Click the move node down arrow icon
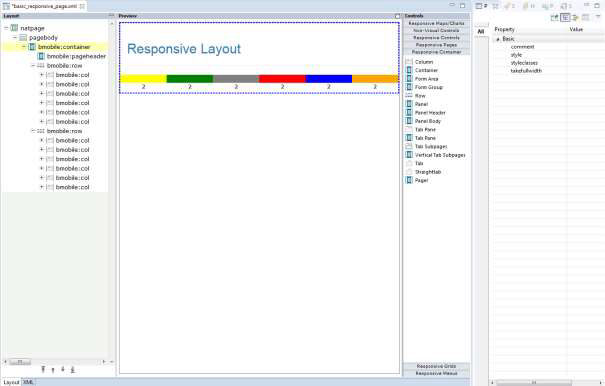The width and height of the screenshot is (605, 386). 63,369
